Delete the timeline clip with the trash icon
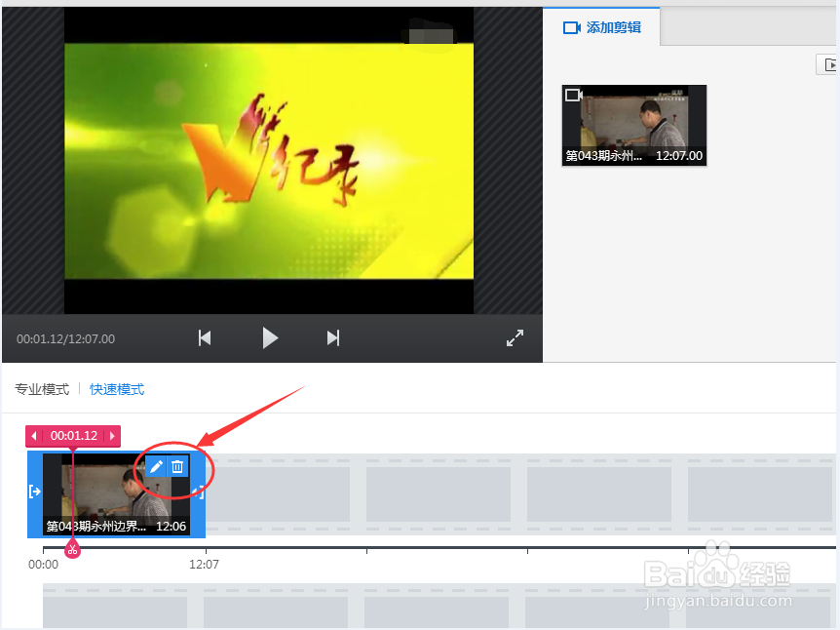 (x=178, y=467)
